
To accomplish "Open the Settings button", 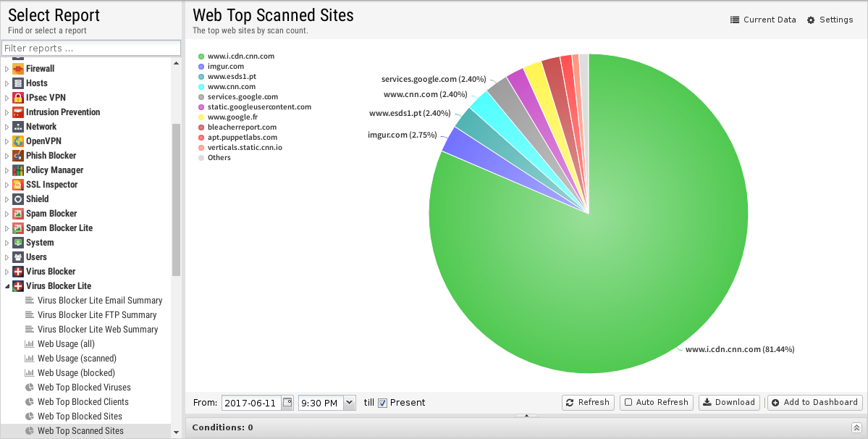I will click(x=830, y=20).
